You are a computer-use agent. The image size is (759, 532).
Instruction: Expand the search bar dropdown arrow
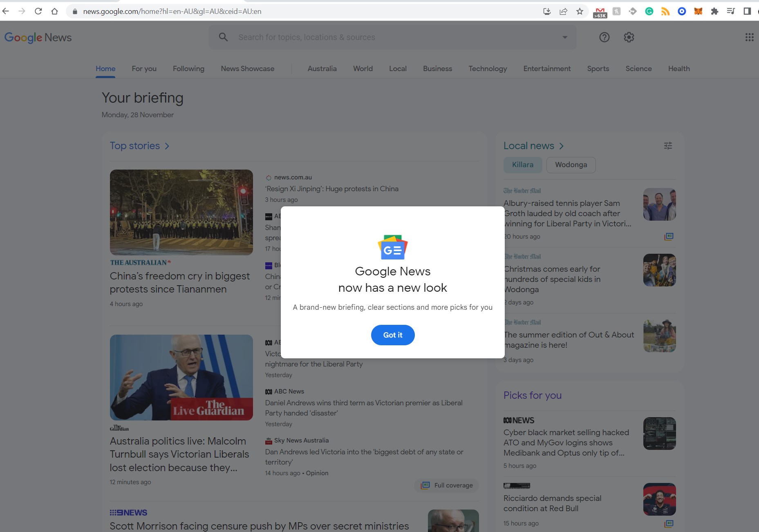[x=564, y=37]
